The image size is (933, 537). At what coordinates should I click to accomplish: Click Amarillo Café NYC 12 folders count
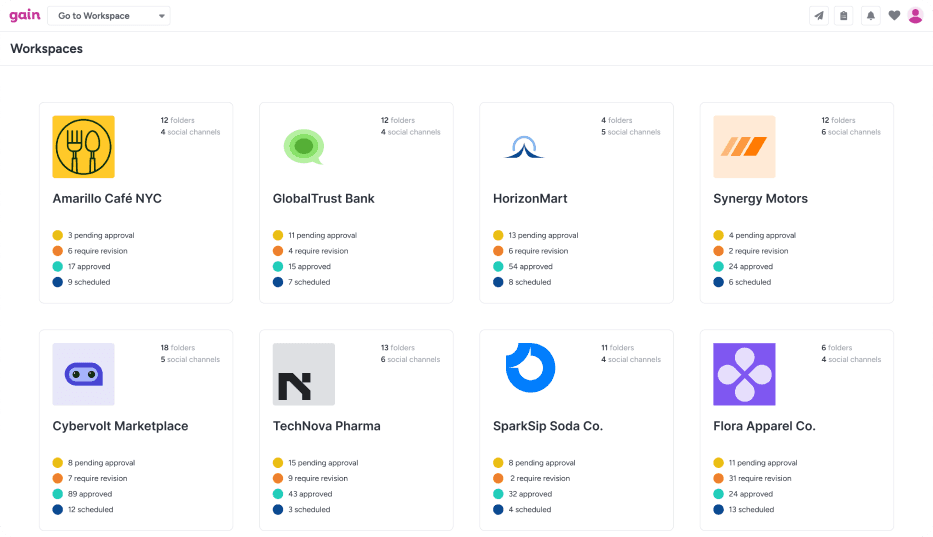click(x=177, y=120)
